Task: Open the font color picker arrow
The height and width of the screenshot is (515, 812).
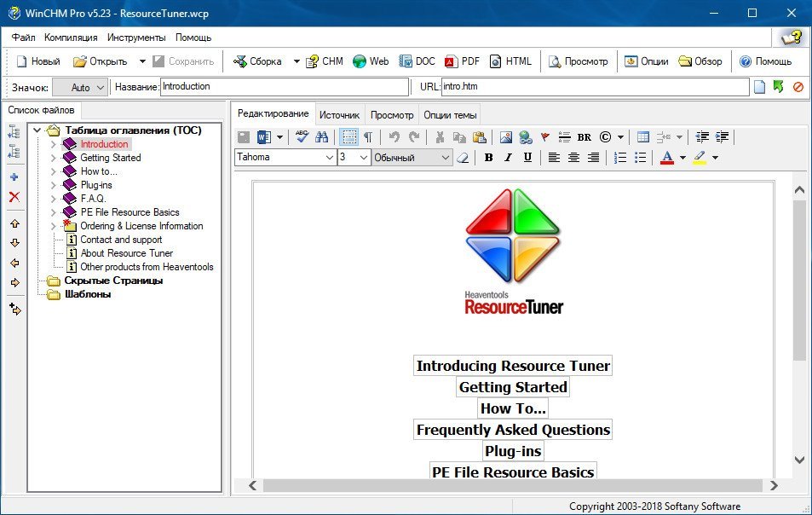Action: point(682,158)
